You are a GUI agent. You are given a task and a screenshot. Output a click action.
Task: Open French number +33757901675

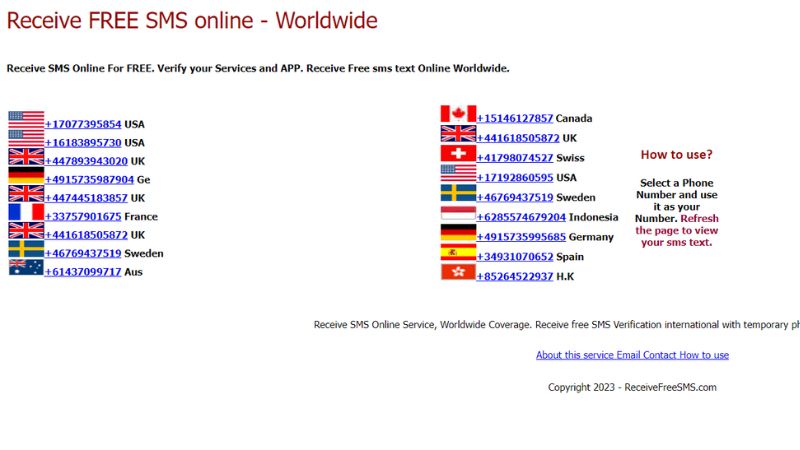[x=83, y=217]
